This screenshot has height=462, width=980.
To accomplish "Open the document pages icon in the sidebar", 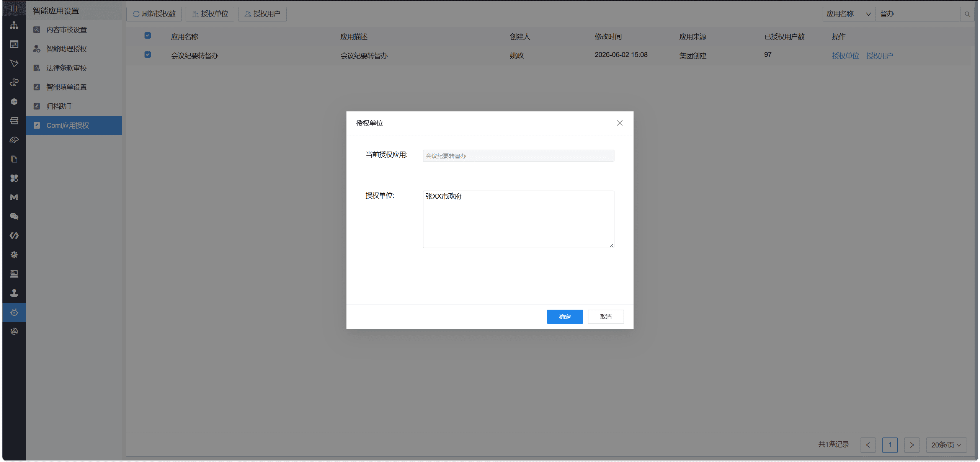I will [x=14, y=159].
